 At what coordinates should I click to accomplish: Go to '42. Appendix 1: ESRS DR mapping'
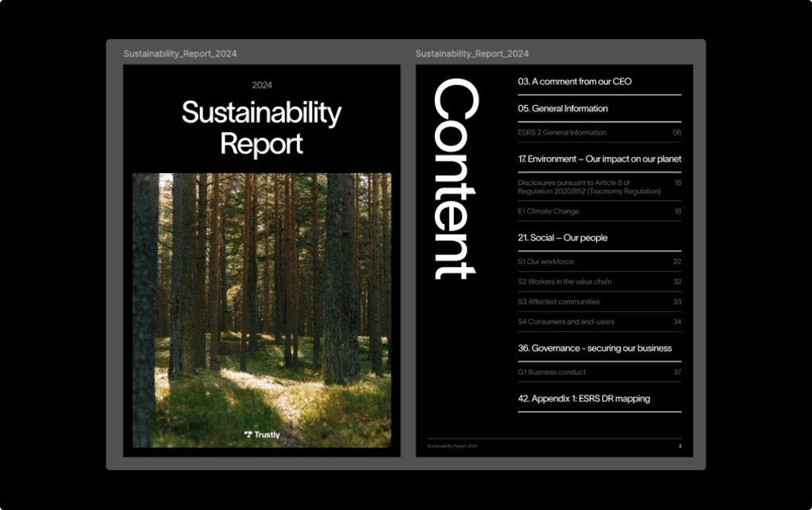click(583, 398)
